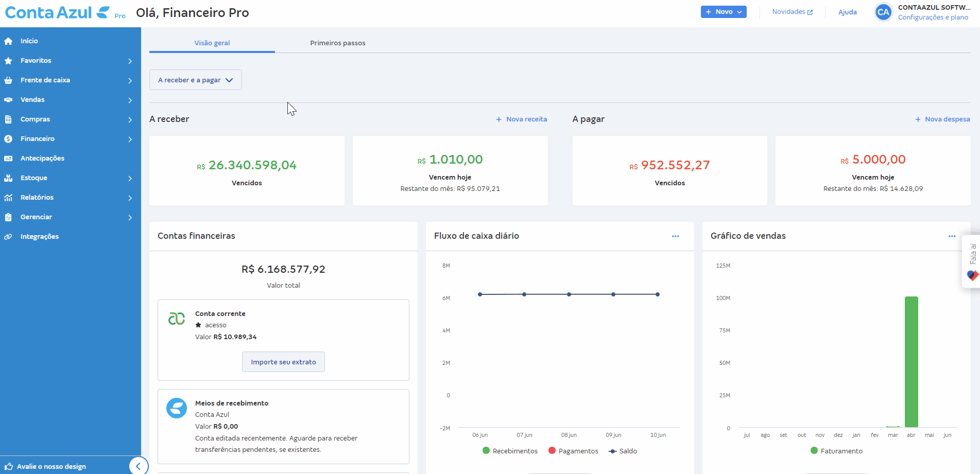Expand the Financeiro menu chevron

point(130,139)
